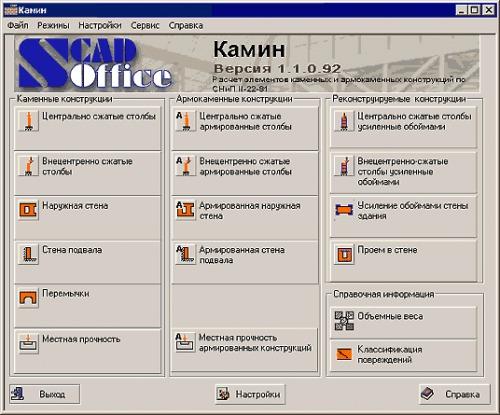Image resolution: width=500 pixels, height=415 pixels.
Task: Launch Местная прочность армированных конструкций mode
Action: pos(244,350)
